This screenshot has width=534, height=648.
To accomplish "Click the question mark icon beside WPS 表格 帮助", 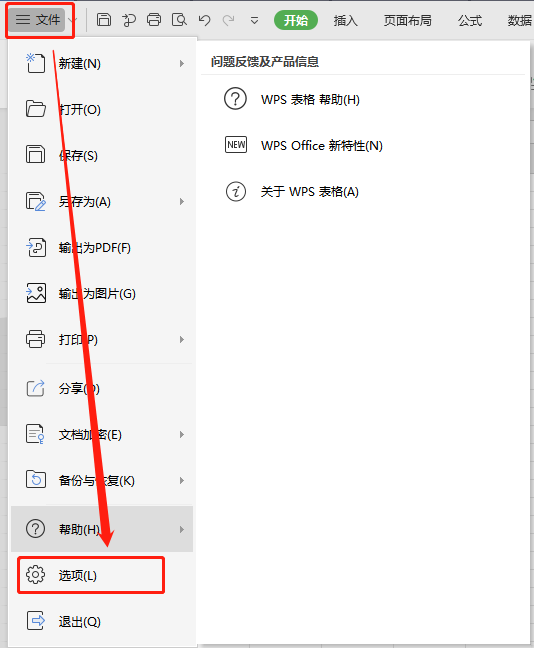I will click(236, 99).
